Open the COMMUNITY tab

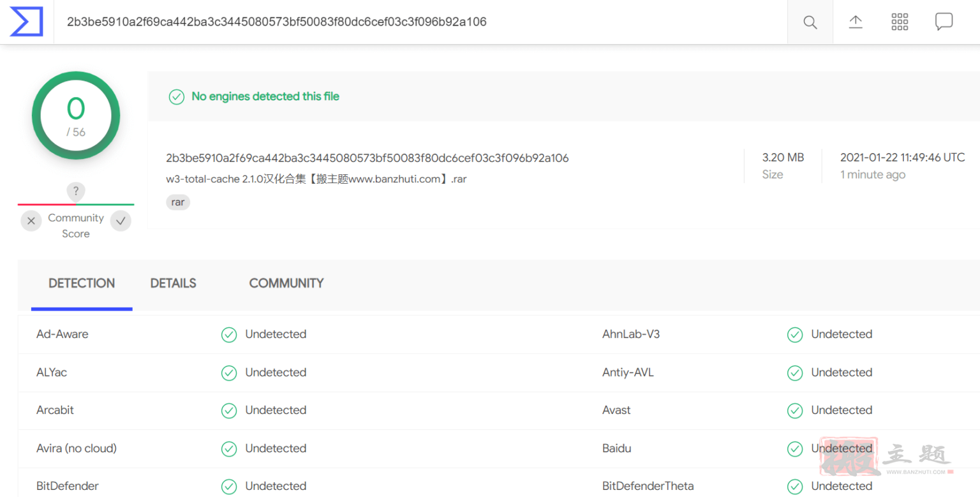click(286, 283)
